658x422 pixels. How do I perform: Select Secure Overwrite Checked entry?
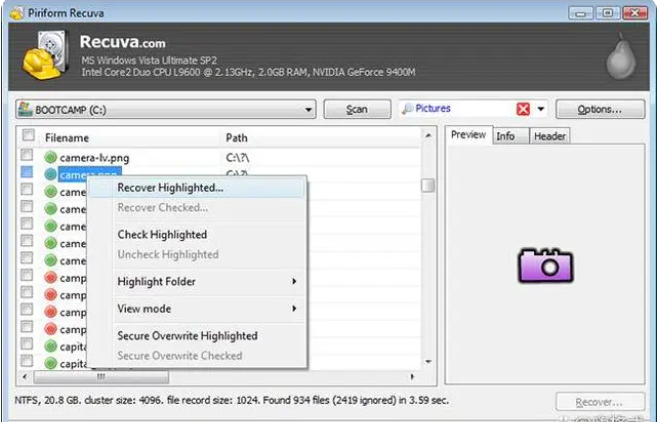click(197, 355)
